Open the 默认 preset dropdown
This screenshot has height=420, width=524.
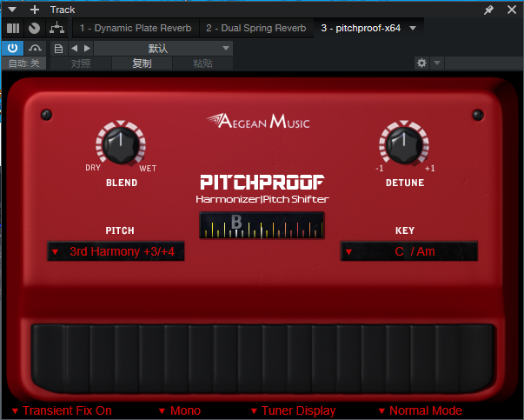(163, 49)
